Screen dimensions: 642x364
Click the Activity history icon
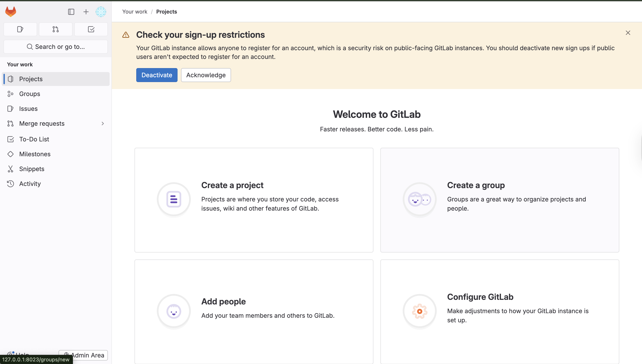[10, 184]
